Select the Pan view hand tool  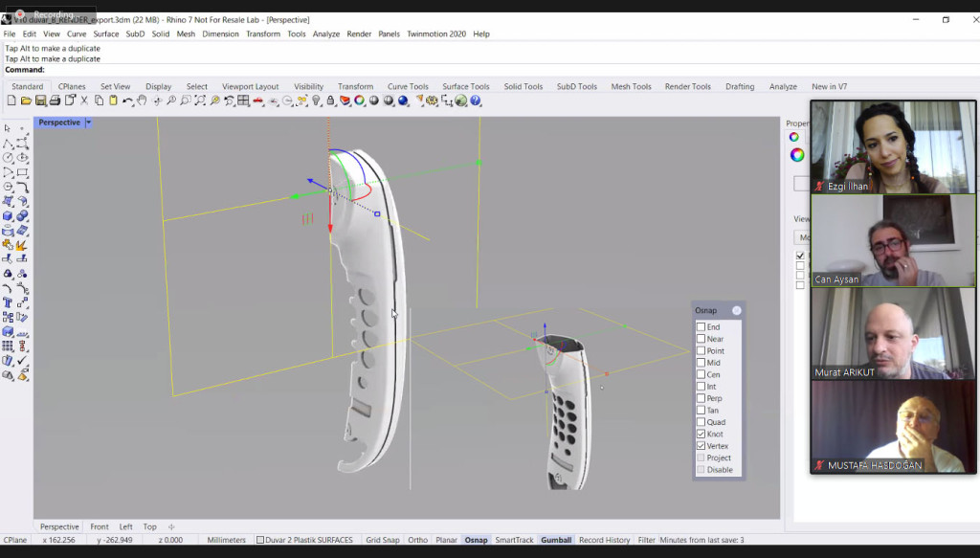click(x=142, y=100)
